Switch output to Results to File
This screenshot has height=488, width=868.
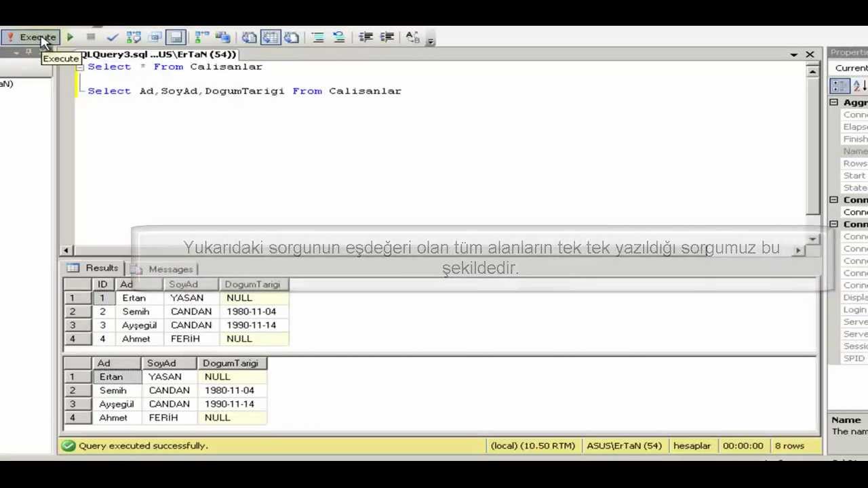[292, 37]
